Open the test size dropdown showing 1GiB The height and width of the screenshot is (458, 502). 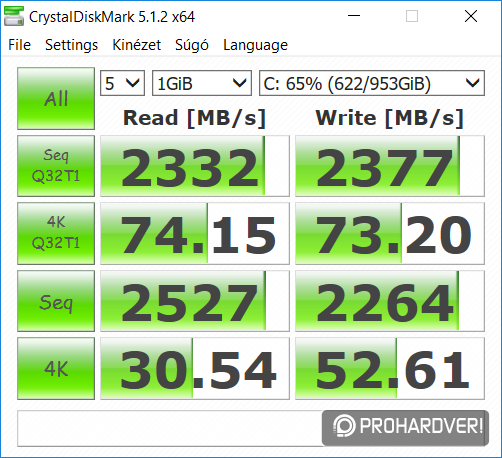click(x=202, y=83)
